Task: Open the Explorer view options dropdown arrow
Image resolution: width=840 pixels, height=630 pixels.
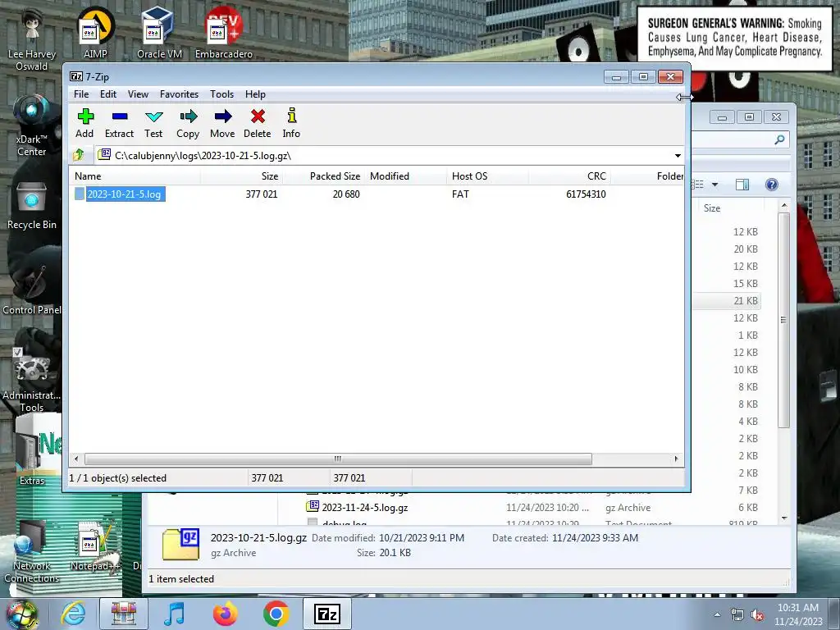Action: 714,185
